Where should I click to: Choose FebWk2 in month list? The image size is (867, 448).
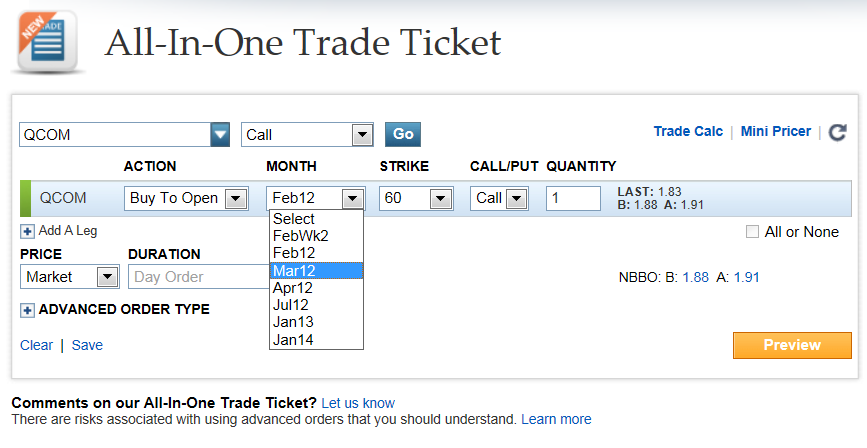tap(316, 236)
